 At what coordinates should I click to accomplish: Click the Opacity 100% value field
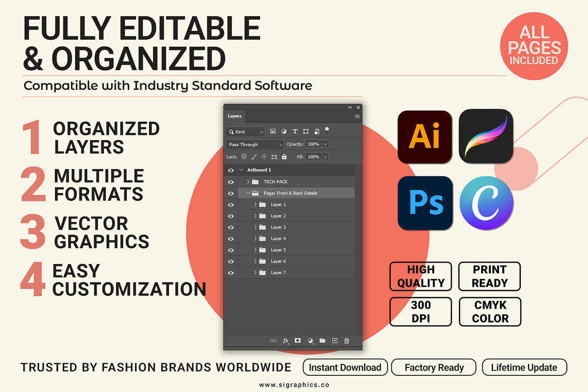pos(313,144)
